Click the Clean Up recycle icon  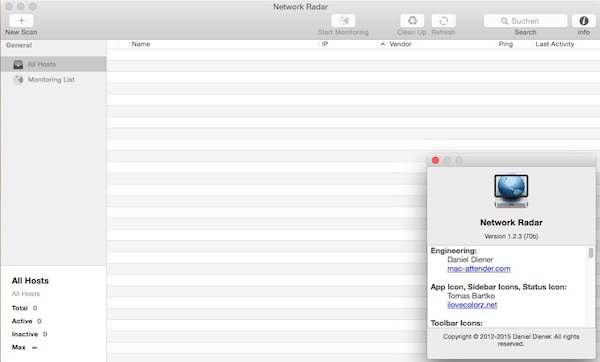click(412, 21)
